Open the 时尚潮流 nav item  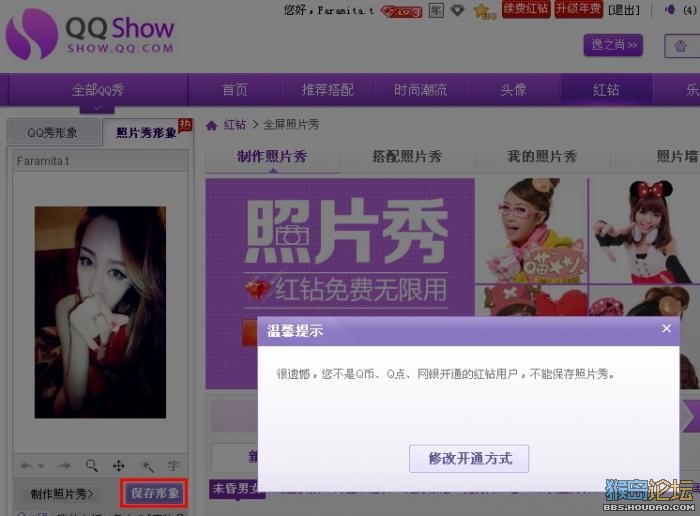tap(421, 90)
